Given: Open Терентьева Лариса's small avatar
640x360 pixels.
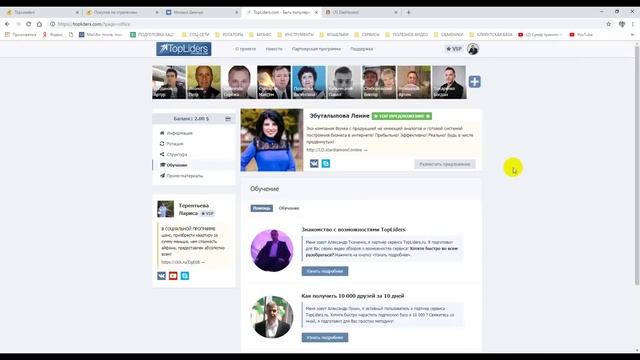Looking at the screenshot, I should 166,209.
